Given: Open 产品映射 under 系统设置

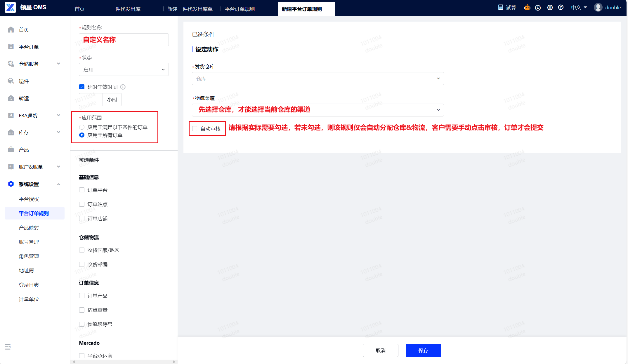Looking at the screenshot, I should (x=29, y=228).
